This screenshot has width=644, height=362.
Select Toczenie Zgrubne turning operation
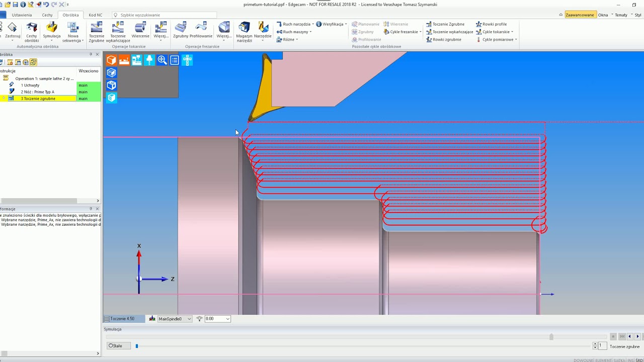pyautogui.click(x=97, y=32)
